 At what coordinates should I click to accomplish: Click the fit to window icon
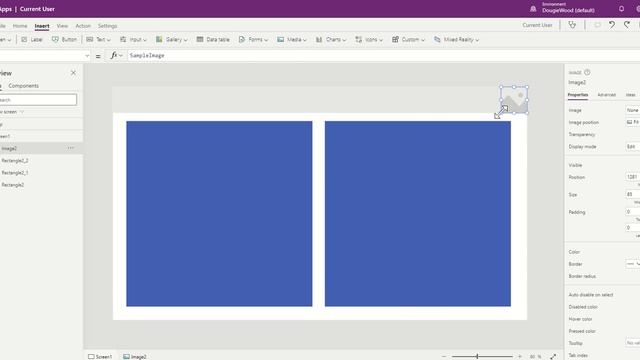pos(553,356)
